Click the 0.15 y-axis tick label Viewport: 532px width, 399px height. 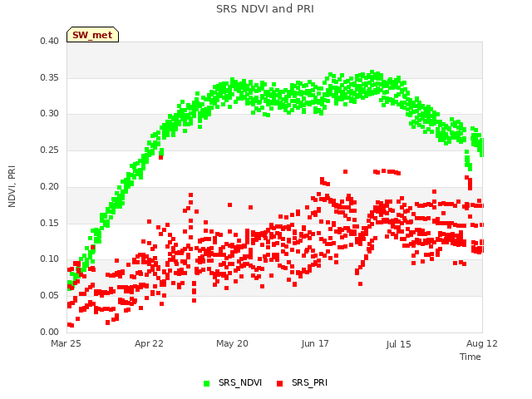click(x=50, y=224)
